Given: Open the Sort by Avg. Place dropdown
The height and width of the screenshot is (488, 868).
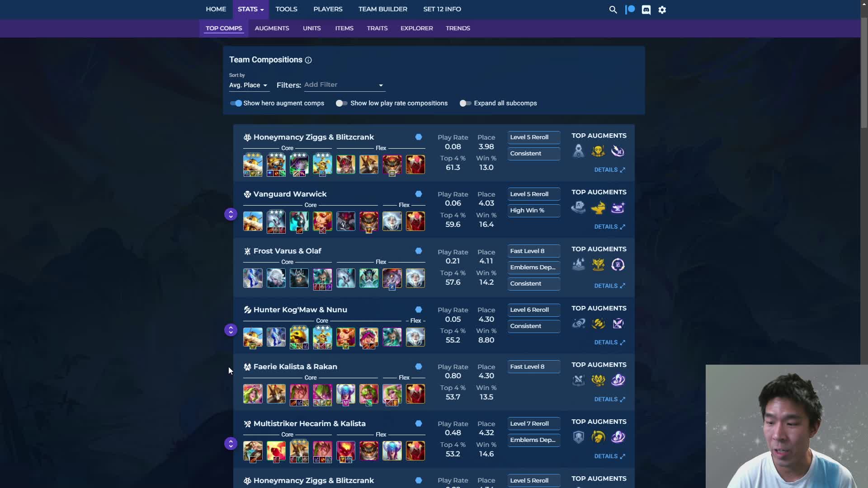Looking at the screenshot, I should [248, 85].
